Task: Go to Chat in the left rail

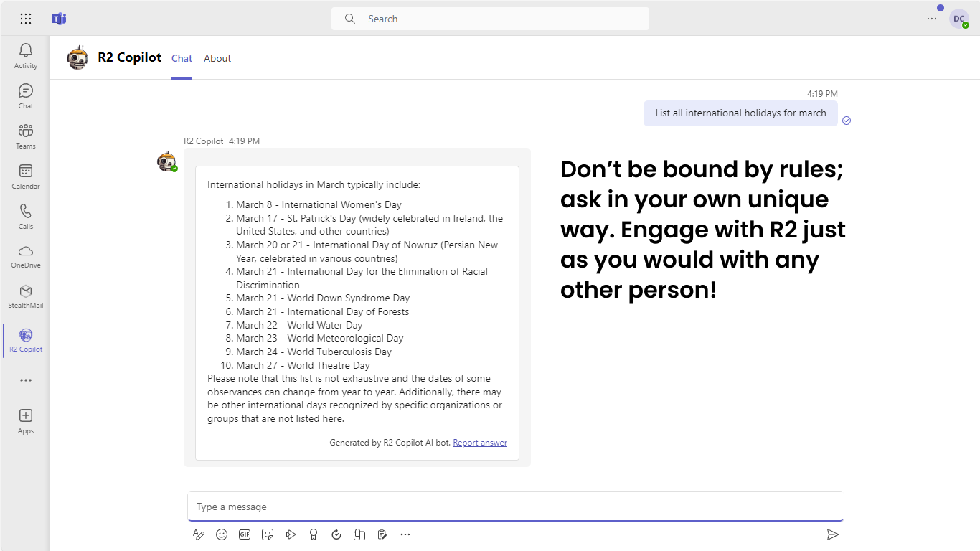Action: pyautogui.click(x=26, y=96)
